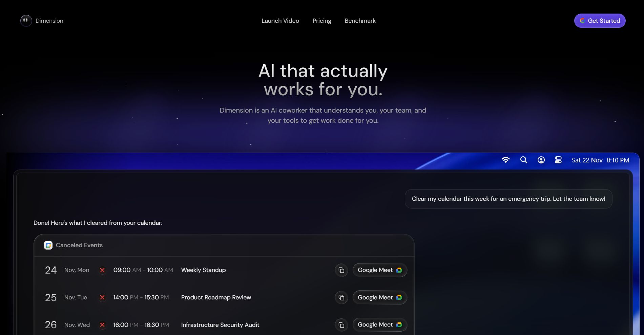Select the Infrastructure Security Audit event title
644x335 pixels.
point(220,325)
